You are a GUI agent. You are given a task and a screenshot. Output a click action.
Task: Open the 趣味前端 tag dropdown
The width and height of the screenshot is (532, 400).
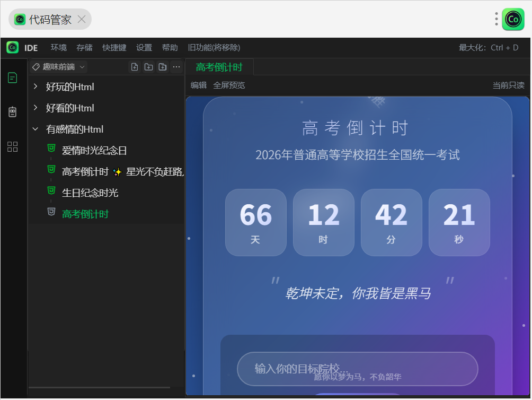click(58, 67)
